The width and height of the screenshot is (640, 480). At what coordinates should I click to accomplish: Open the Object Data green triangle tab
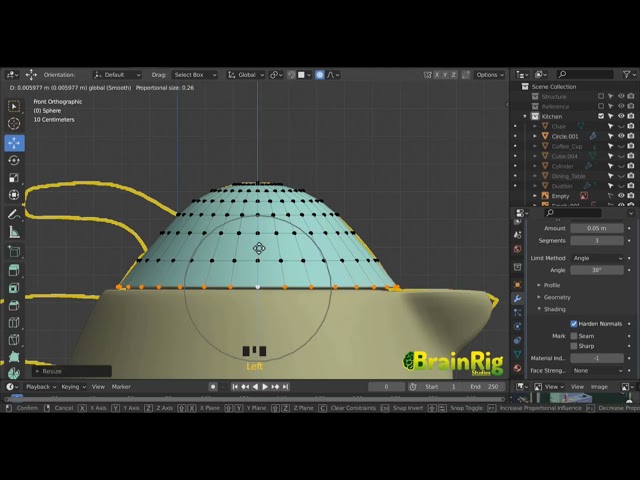tap(518, 354)
